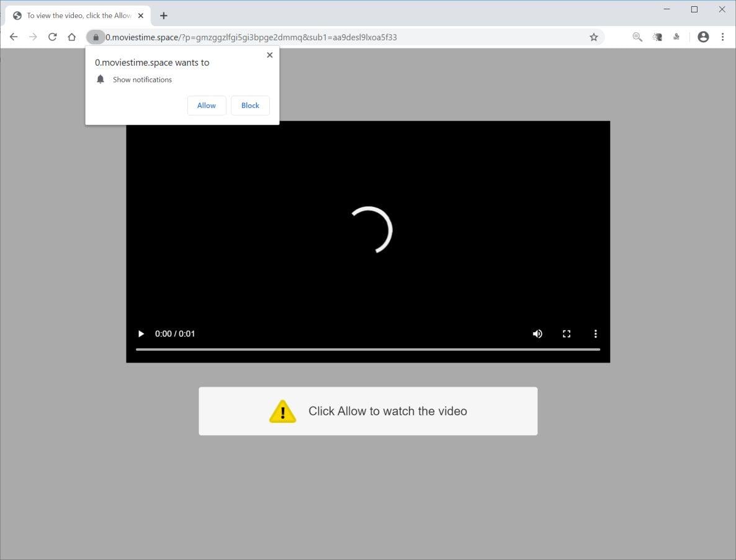The height and width of the screenshot is (560, 736).
Task: Toggle fullscreen mode on the video player
Action: [567, 333]
